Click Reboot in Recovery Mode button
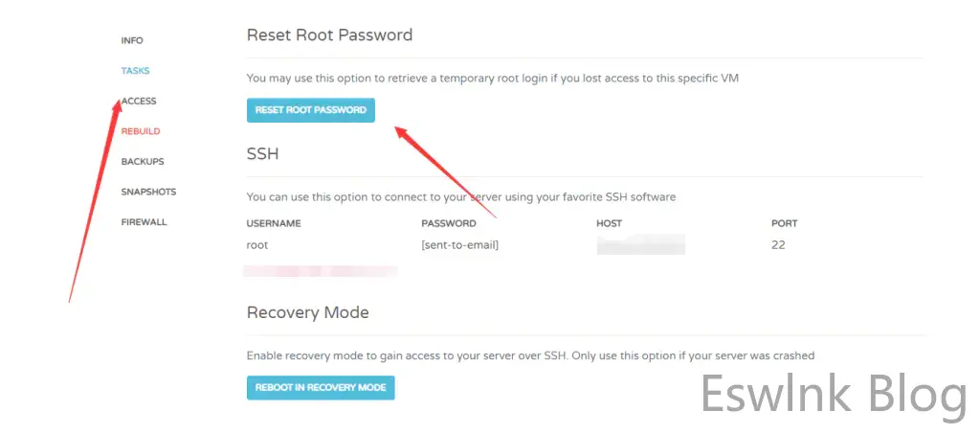This screenshot has height=434, width=980. pyautogui.click(x=321, y=388)
